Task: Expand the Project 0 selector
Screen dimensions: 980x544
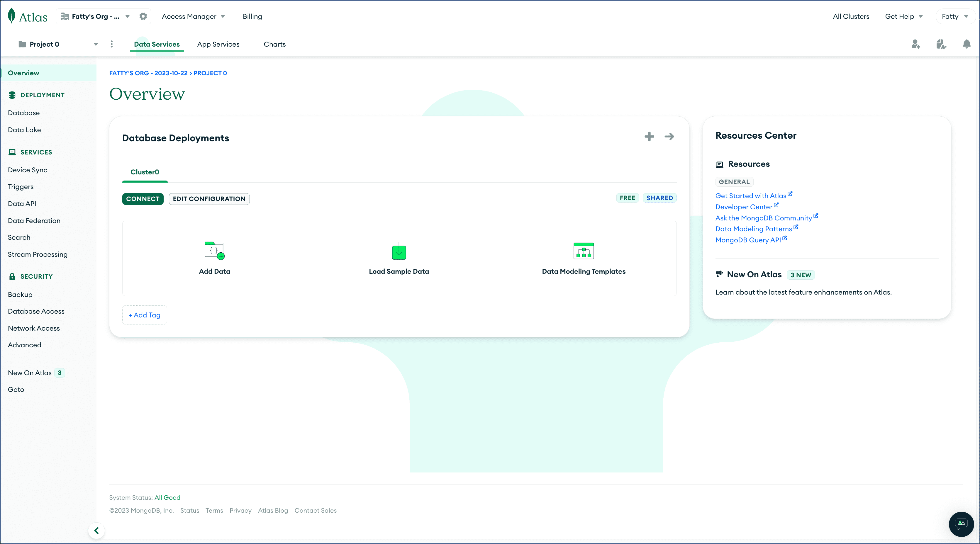Action: [x=58, y=44]
